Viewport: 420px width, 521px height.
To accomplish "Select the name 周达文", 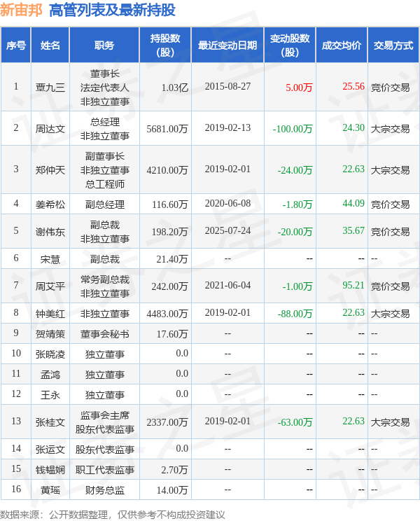I will 50,129.
